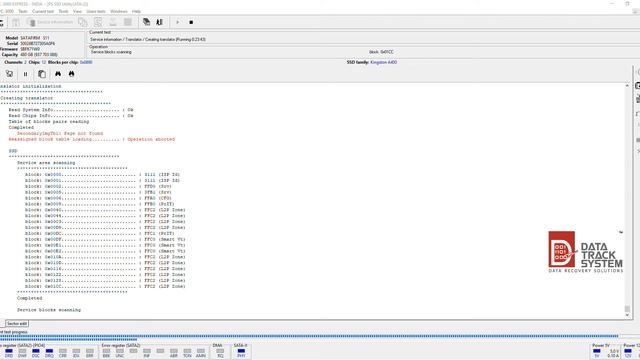Click the UNC error register indicator

click(120, 351)
